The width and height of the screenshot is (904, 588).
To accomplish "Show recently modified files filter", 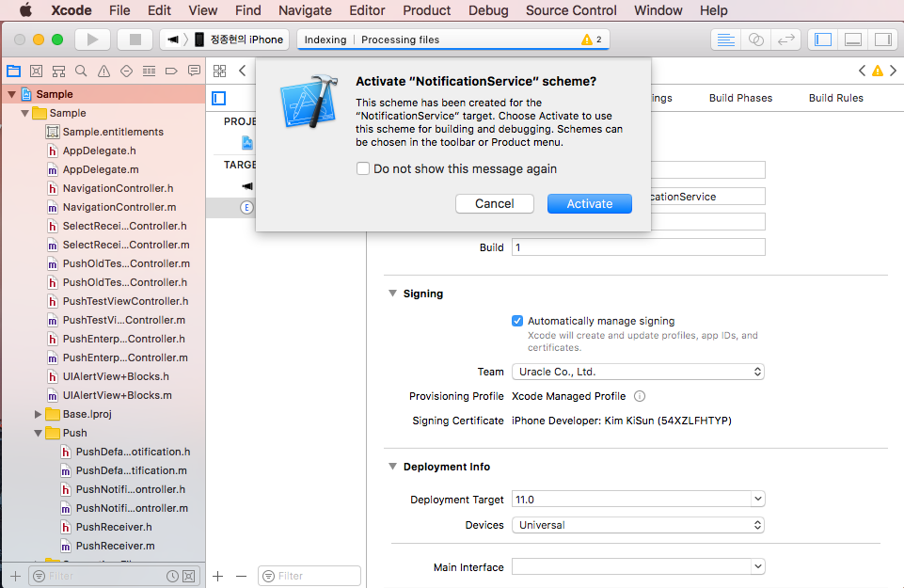I will click(x=172, y=576).
